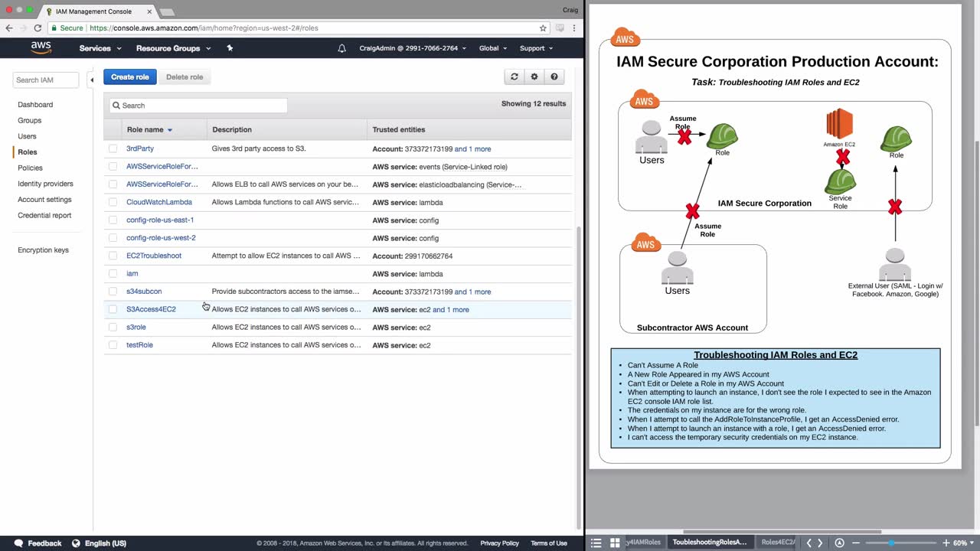Open the Privacy Policy link
This screenshot has width=980, height=551.
pos(500,543)
